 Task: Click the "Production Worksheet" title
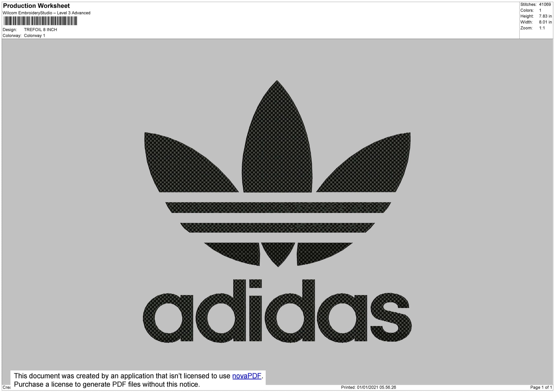click(x=37, y=6)
